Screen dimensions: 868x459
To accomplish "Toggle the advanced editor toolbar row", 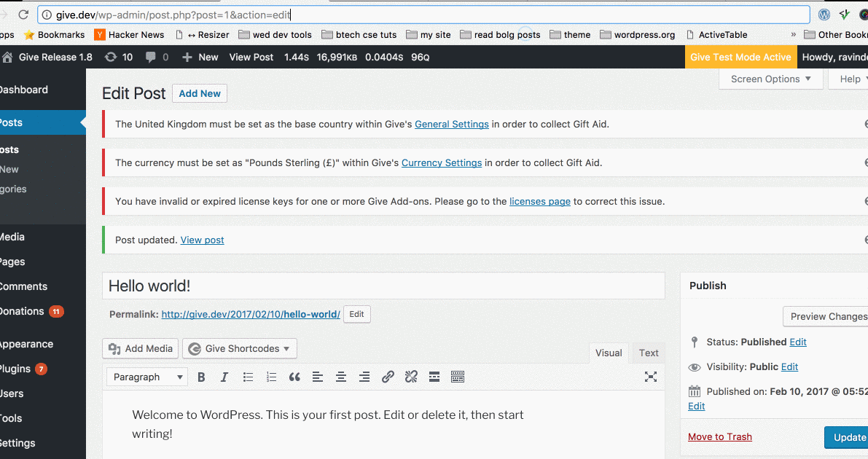I will pyautogui.click(x=457, y=377).
